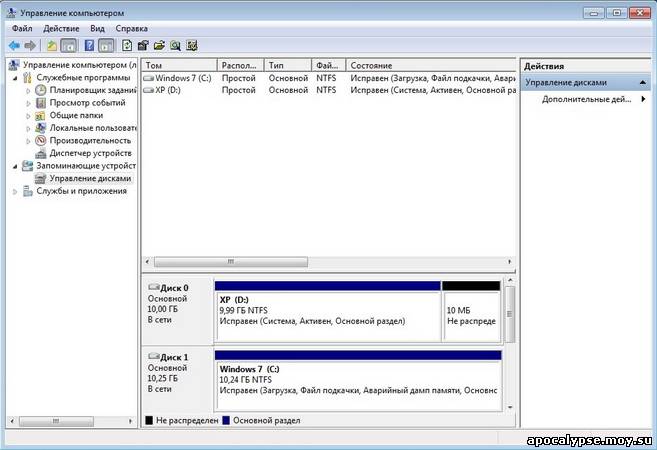Click the Properties toolbar icon
The height and width of the screenshot is (450, 657).
(143, 46)
